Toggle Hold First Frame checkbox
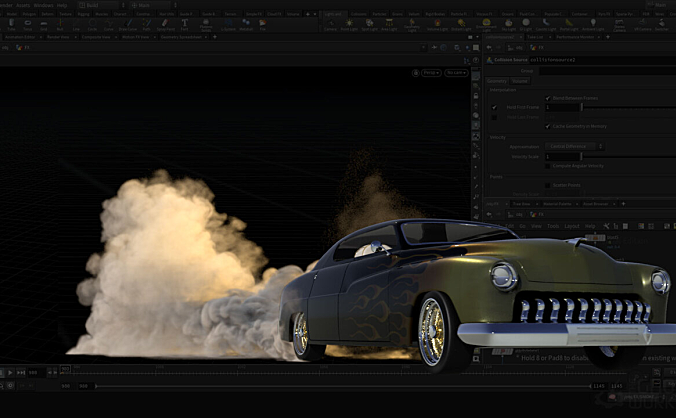 point(494,107)
